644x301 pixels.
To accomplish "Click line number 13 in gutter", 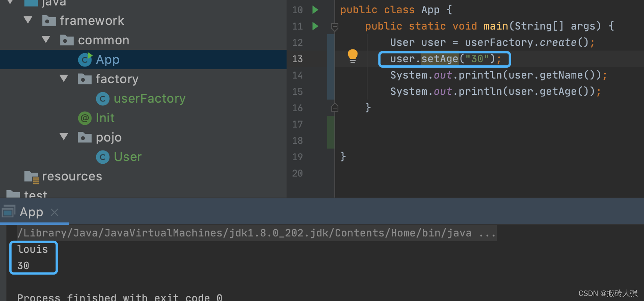I will coord(297,59).
